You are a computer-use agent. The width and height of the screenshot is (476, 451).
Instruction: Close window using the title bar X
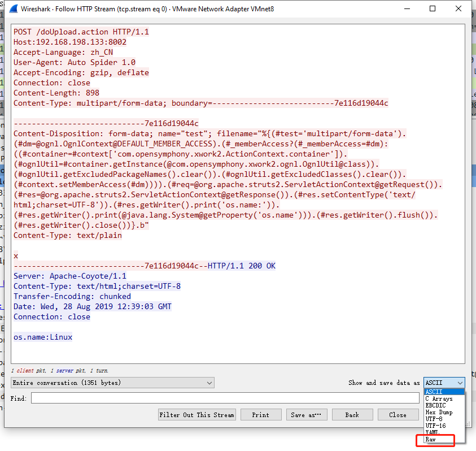(x=458, y=9)
